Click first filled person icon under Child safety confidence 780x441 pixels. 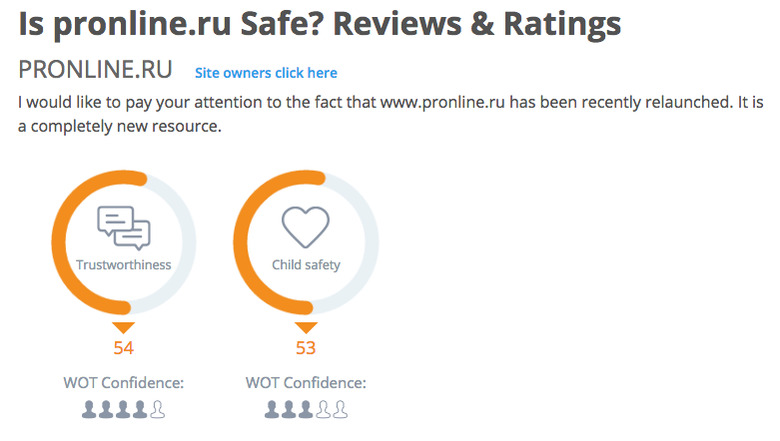(x=272, y=410)
